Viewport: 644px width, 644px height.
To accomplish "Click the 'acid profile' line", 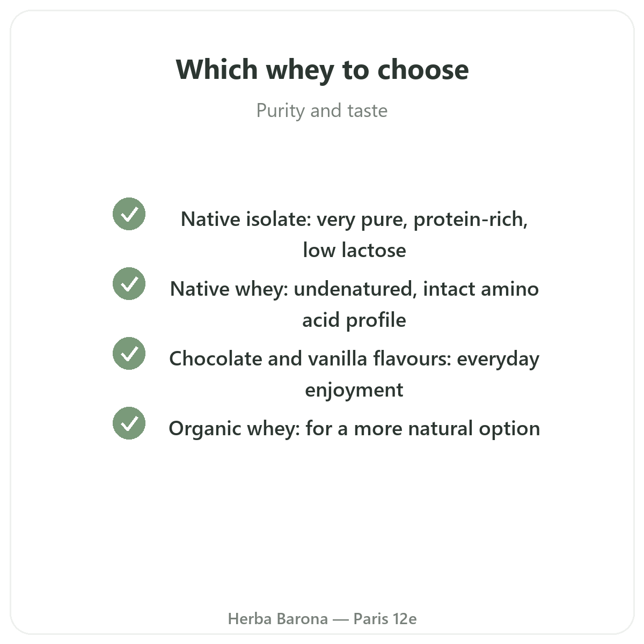I will point(354,320).
